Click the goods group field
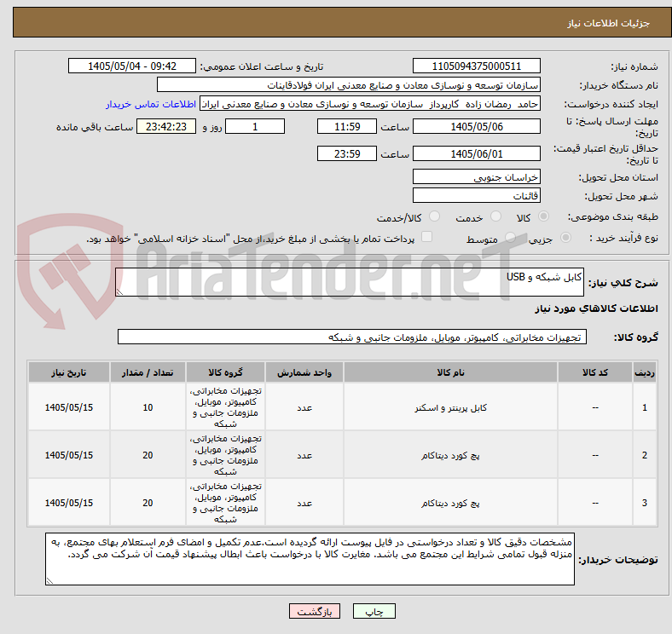This screenshot has height=634, width=672. [352, 337]
